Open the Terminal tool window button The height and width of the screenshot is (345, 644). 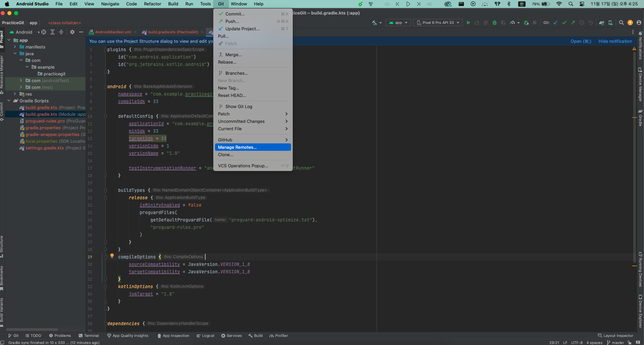(88, 336)
